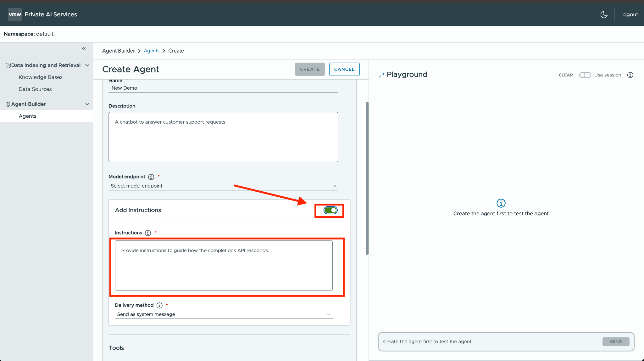The width and height of the screenshot is (644, 361).
Task: Select Knowledge Bases in the sidebar
Action: coord(40,77)
